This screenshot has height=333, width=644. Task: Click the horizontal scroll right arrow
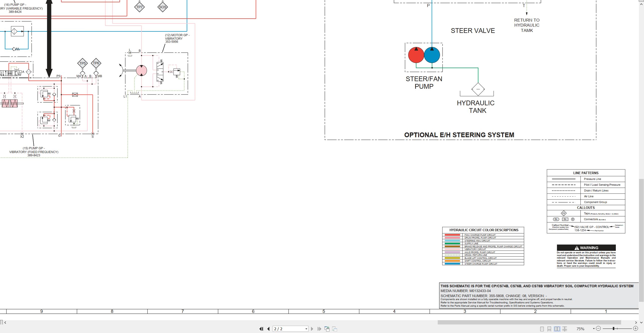pos(636,322)
